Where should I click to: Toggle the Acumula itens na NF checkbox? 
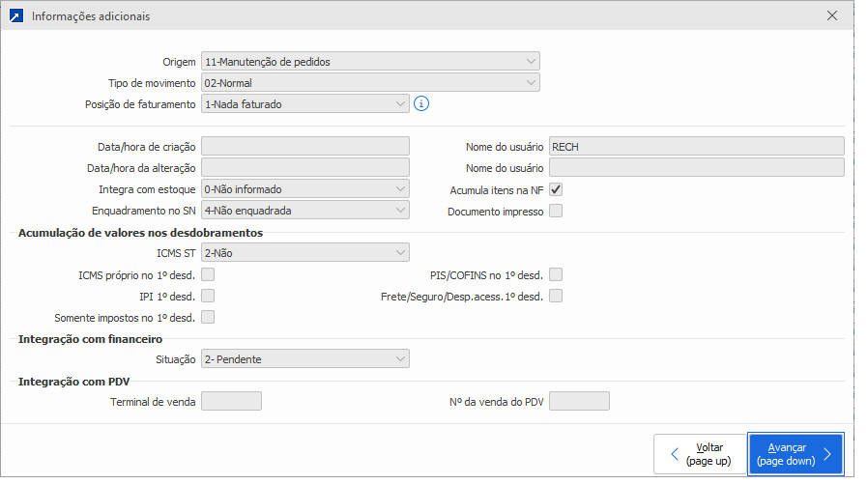(x=556, y=189)
